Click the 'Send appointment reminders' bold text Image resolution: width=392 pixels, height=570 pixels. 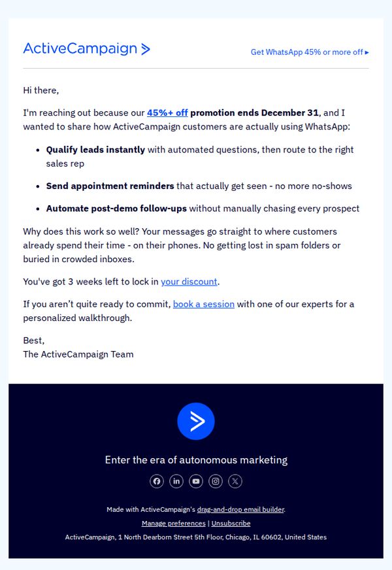(110, 186)
